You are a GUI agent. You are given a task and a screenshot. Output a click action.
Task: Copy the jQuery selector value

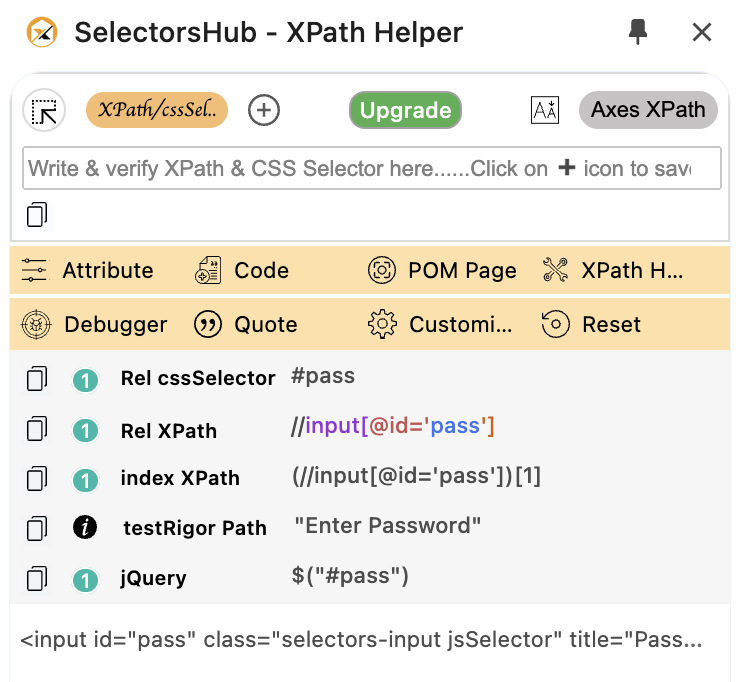(37, 578)
